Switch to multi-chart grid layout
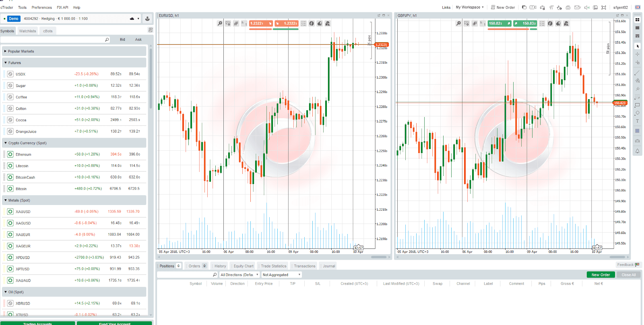Image resolution: width=644 pixels, height=325 pixels. [x=637, y=19]
